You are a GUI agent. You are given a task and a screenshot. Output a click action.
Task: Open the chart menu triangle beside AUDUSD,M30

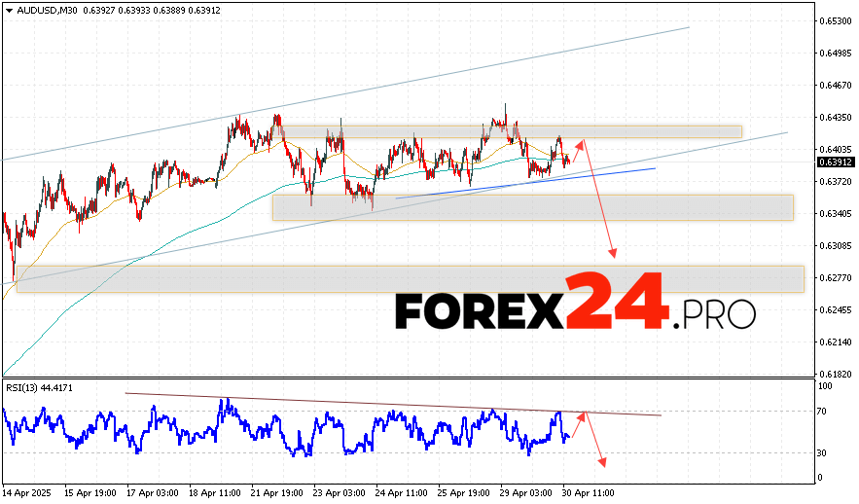point(10,11)
